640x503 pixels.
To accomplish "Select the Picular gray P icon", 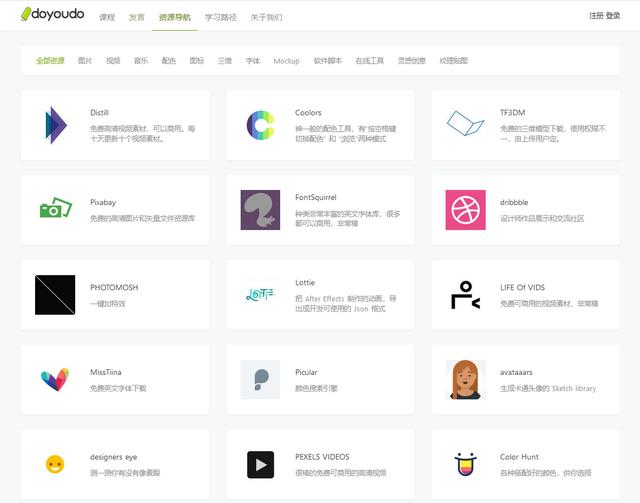I will [x=260, y=379].
